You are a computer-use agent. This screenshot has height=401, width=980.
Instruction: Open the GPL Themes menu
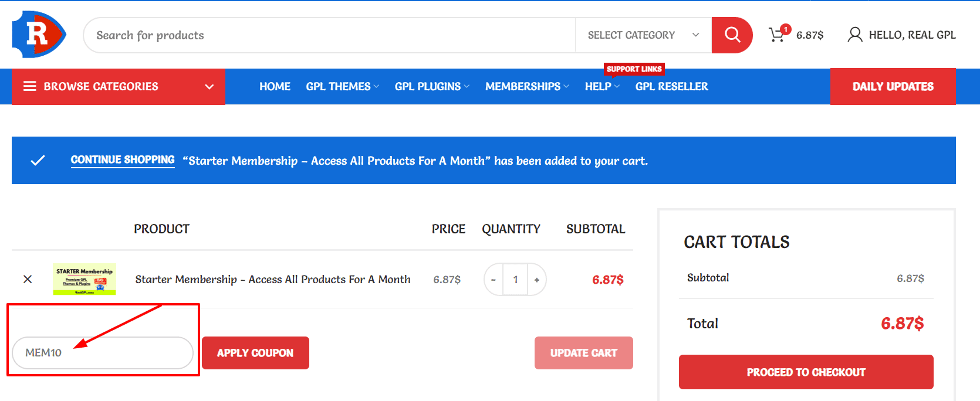(x=342, y=86)
